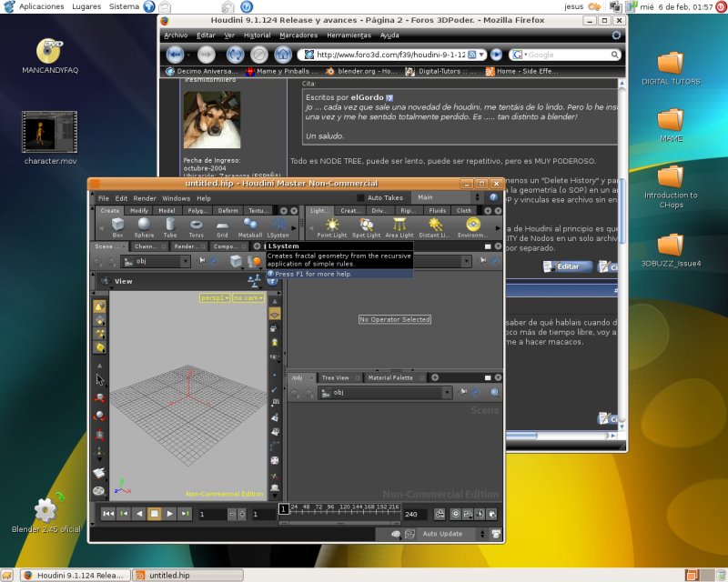This screenshot has width=728, height=582.
Task: Select the LSystem shelf tool
Action: pos(278,227)
